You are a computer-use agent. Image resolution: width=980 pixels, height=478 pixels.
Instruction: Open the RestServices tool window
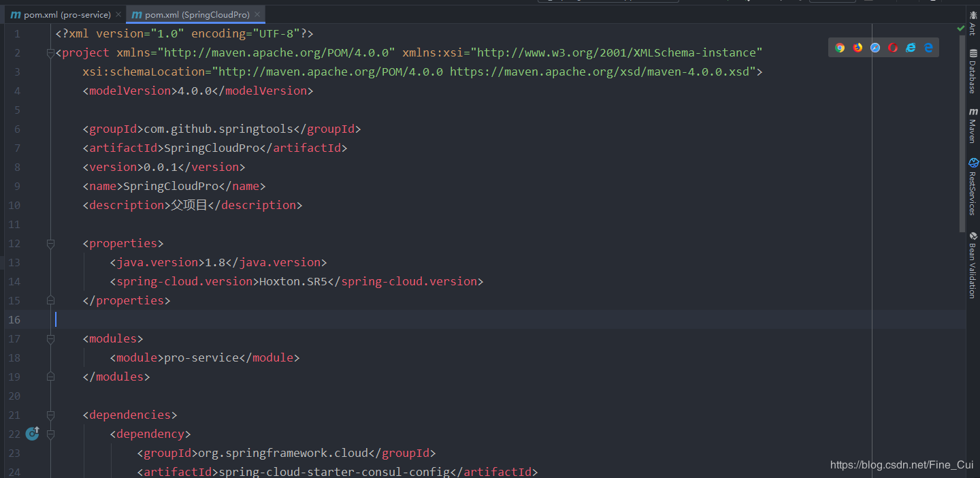click(973, 187)
